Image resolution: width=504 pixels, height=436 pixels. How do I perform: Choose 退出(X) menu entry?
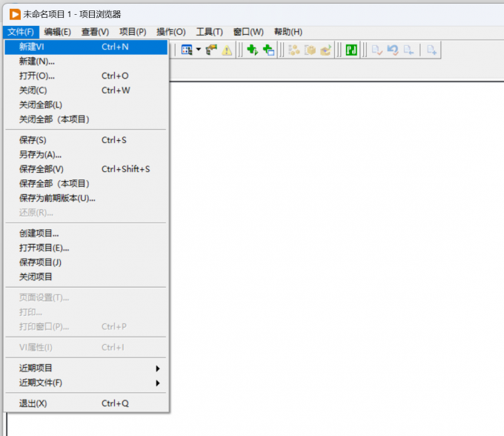pyautogui.click(x=86, y=403)
